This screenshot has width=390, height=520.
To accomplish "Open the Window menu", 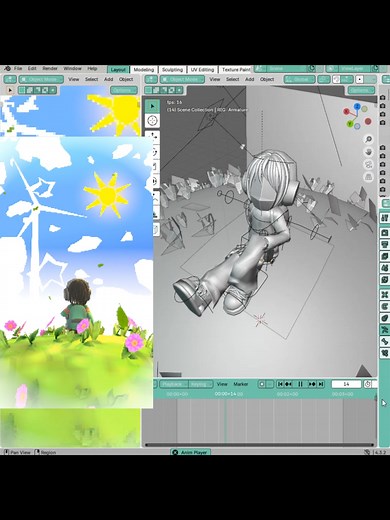I will coord(72,69).
